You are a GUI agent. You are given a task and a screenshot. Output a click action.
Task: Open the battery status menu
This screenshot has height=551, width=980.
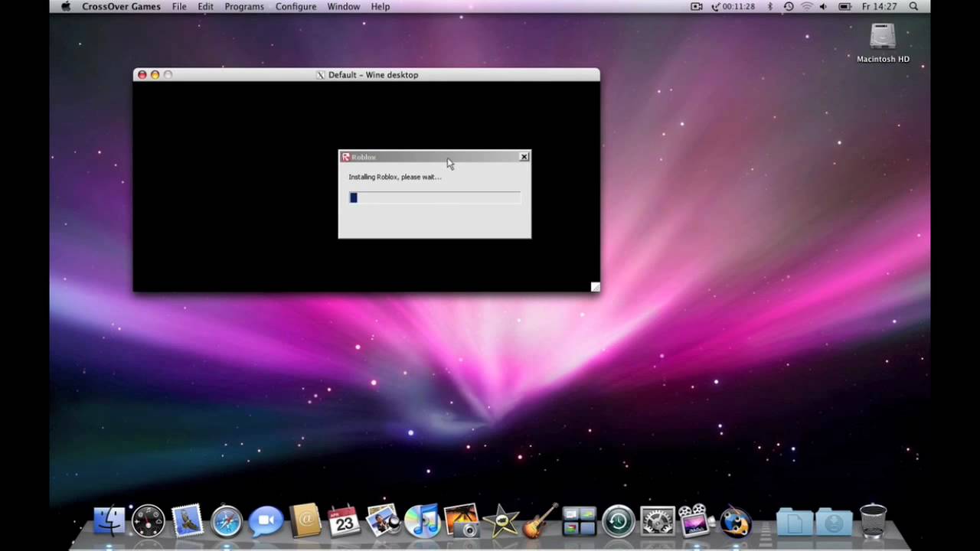pyautogui.click(x=845, y=6)
